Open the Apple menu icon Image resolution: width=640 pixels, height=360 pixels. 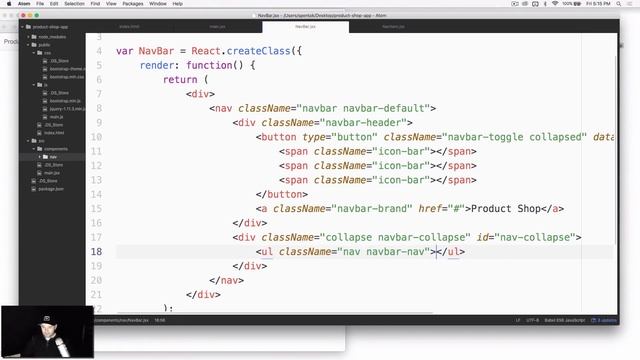(9, 4)
